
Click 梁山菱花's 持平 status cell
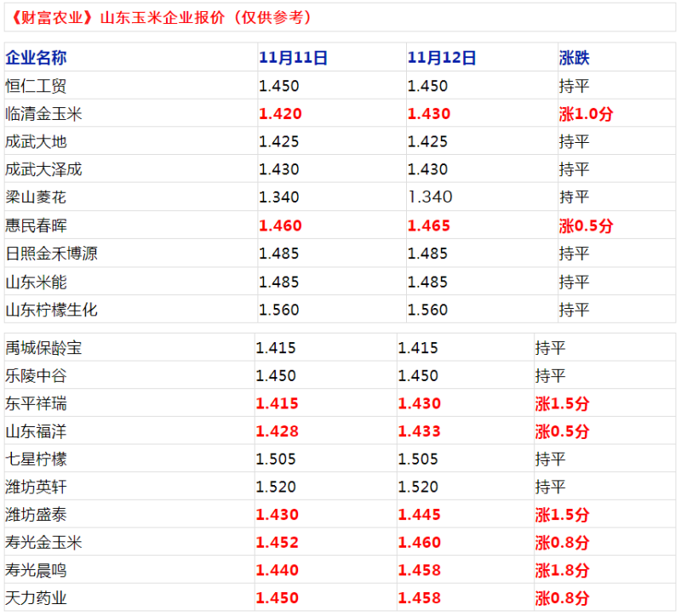574,197
